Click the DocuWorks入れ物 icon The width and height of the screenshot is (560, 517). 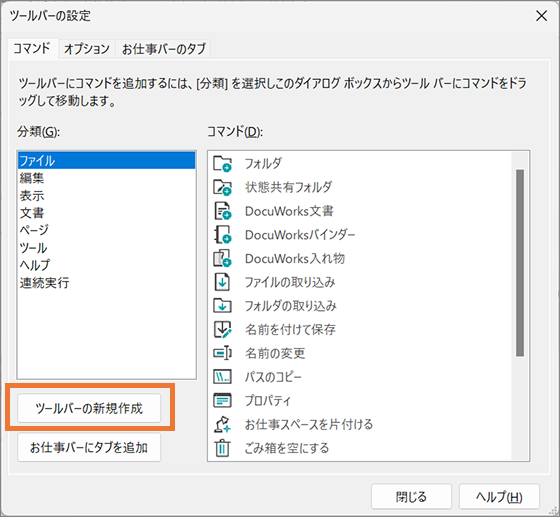coord(222,258)
